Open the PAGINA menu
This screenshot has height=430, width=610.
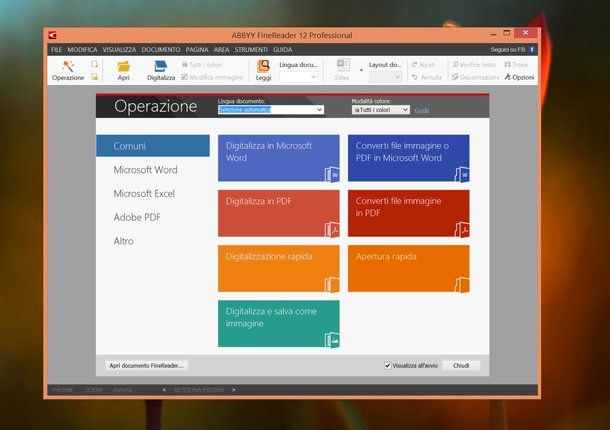pos(197,50)
